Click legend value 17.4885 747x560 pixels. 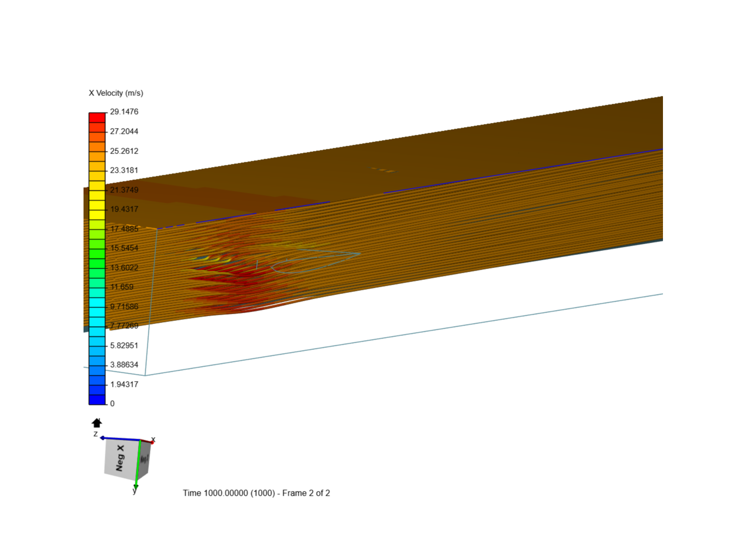(124, 229)
